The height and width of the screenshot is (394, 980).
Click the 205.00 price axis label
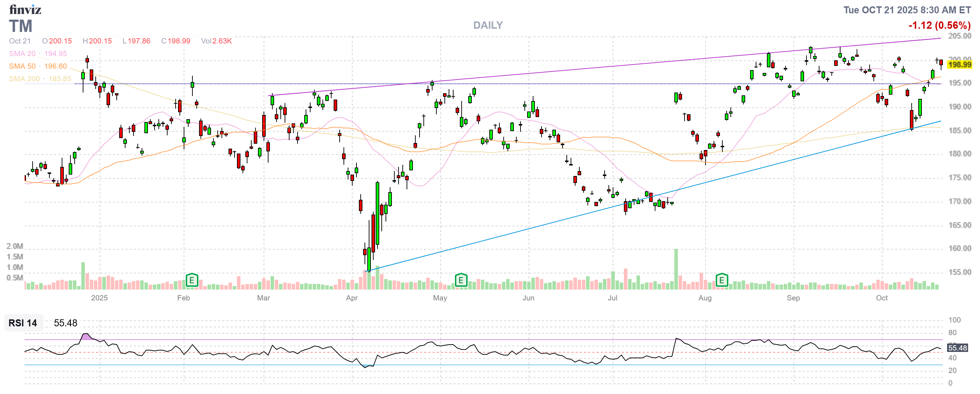pos(959,36)
